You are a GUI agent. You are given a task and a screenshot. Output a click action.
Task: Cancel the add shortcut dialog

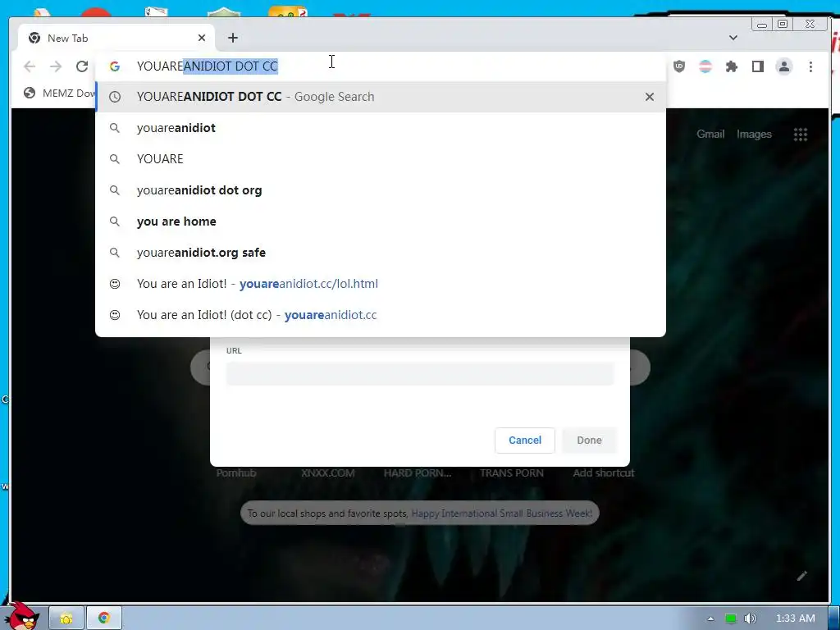click(x=524, y=441)
